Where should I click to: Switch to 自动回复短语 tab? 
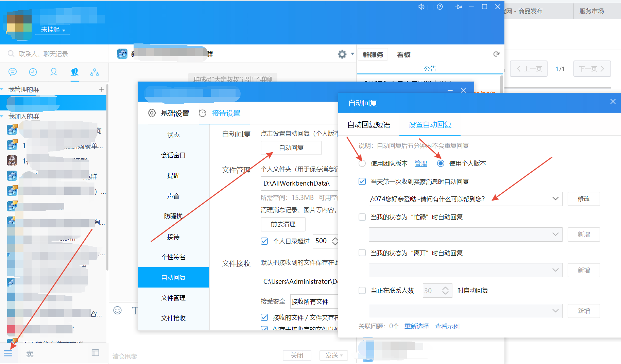coord(369,125)
